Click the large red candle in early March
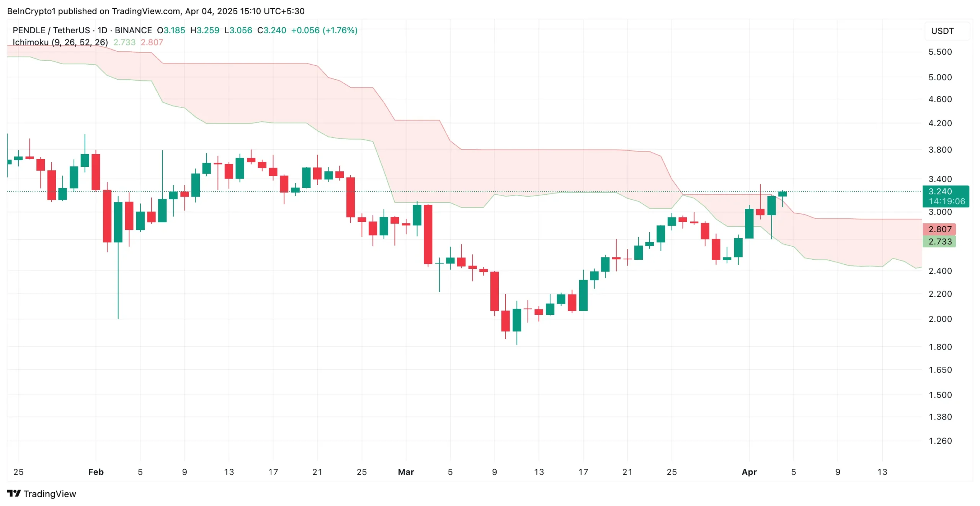This screenshot has height=506, width=980. (x=428, y=234)
